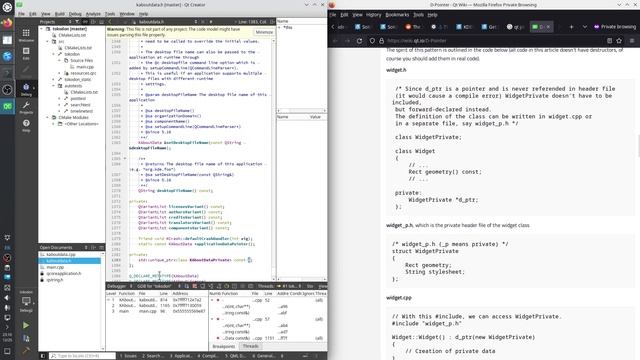Select resources.qrc in project tree
The image size is (640, 360).
tap(83, 73)
